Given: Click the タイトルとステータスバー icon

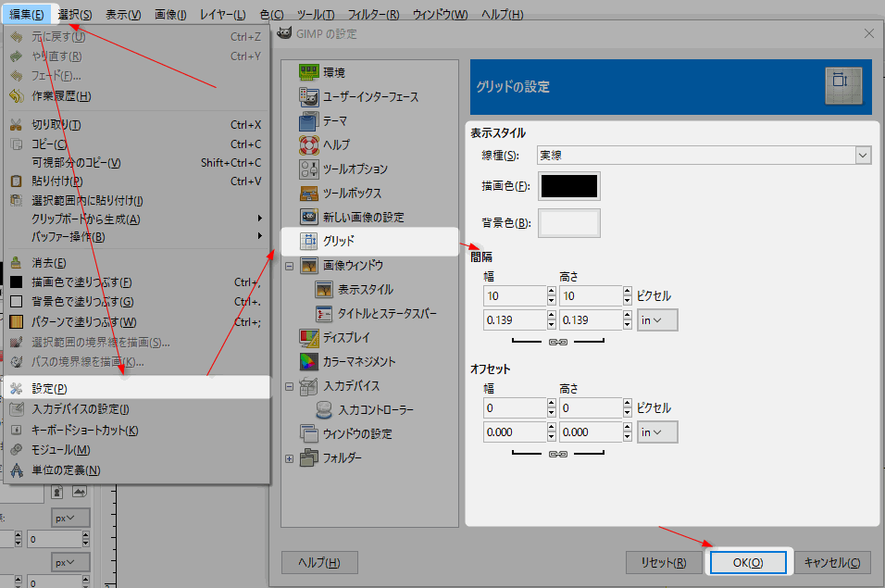Looking at the screenshot, I should (x=324, y=314).
